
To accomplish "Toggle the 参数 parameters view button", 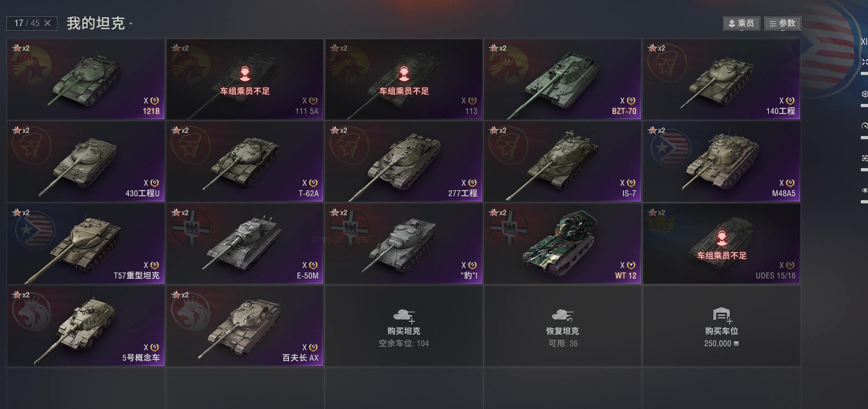I will coord(783,23).
